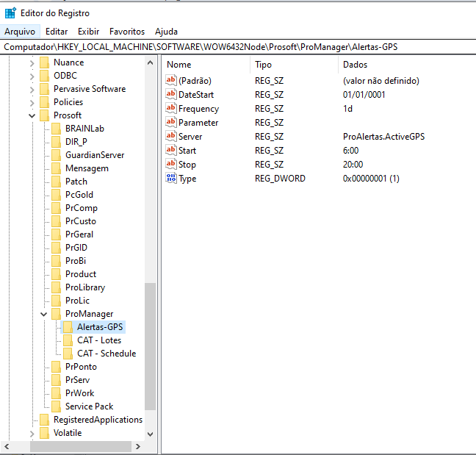This screenshot has height=455, width=476.
Task: Select the ODBC folder icon
Action: tap(45, 76)
